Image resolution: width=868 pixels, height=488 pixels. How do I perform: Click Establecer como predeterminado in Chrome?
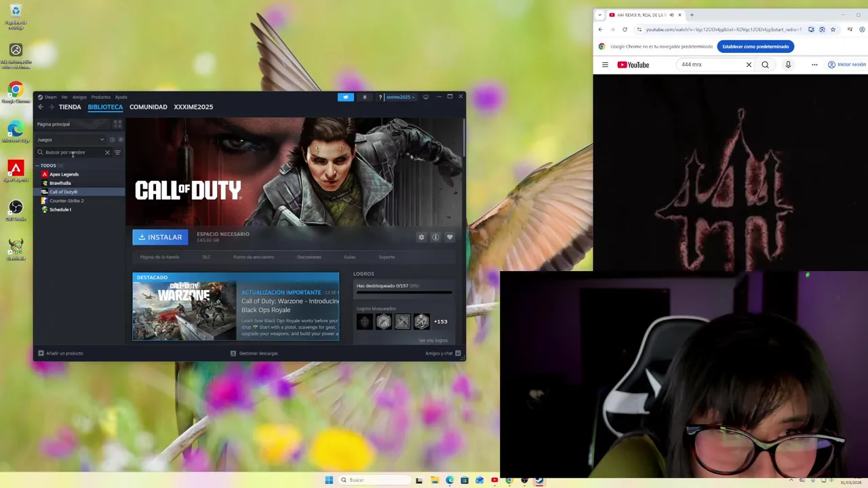click(x=755, y=47)
